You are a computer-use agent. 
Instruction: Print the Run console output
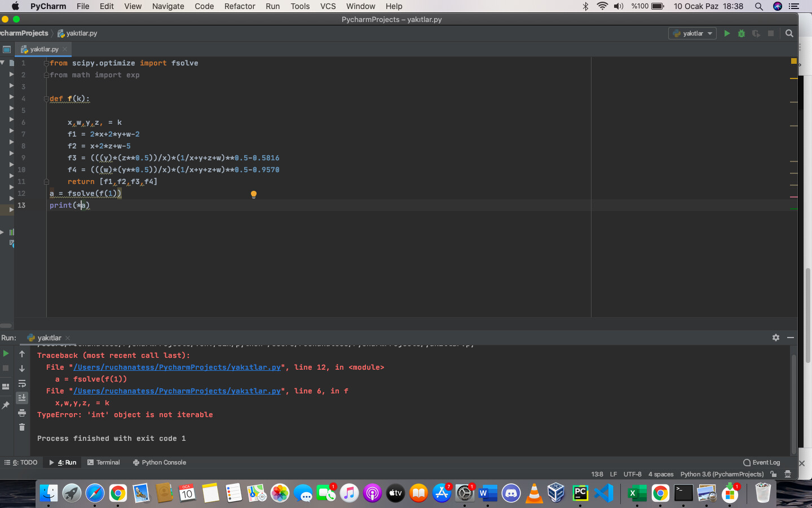click(22, 413)
